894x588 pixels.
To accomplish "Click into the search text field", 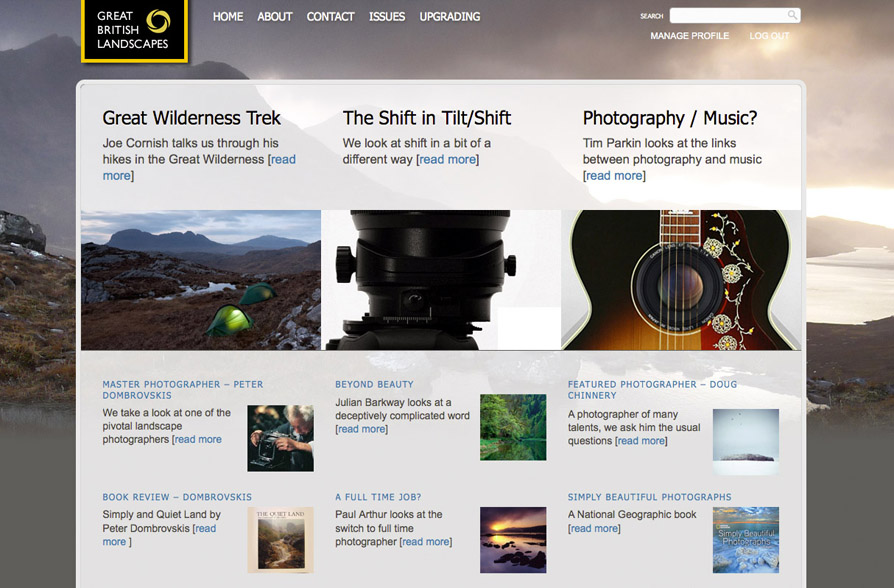I will click(x=727, y=15).
